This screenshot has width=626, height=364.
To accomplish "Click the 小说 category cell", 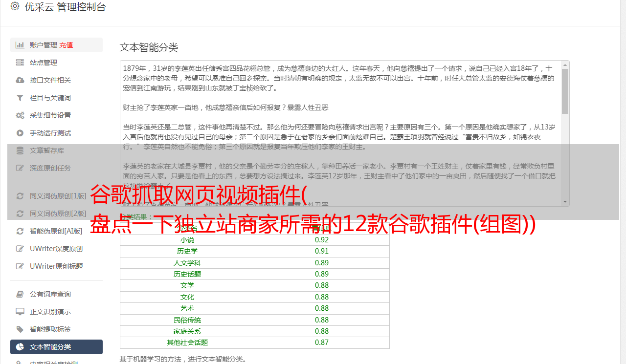I will point(187,240).
